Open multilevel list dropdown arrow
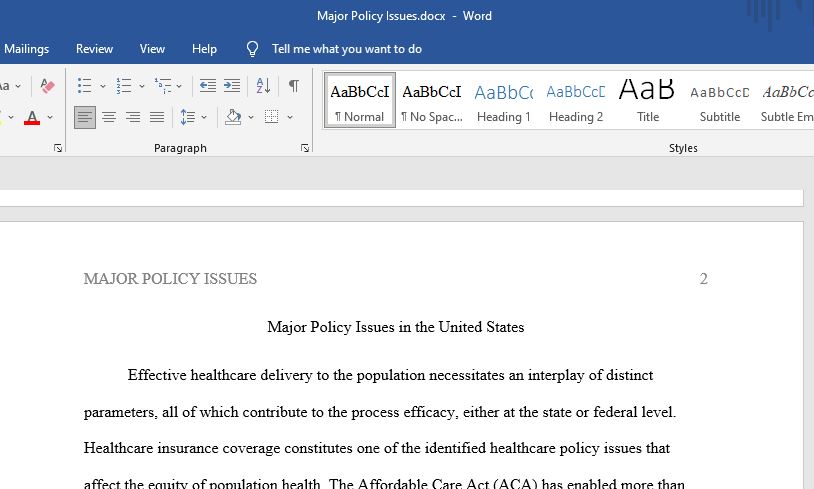Image resolution: width=814 pixels, height=489 pixels. pos(179,86)
